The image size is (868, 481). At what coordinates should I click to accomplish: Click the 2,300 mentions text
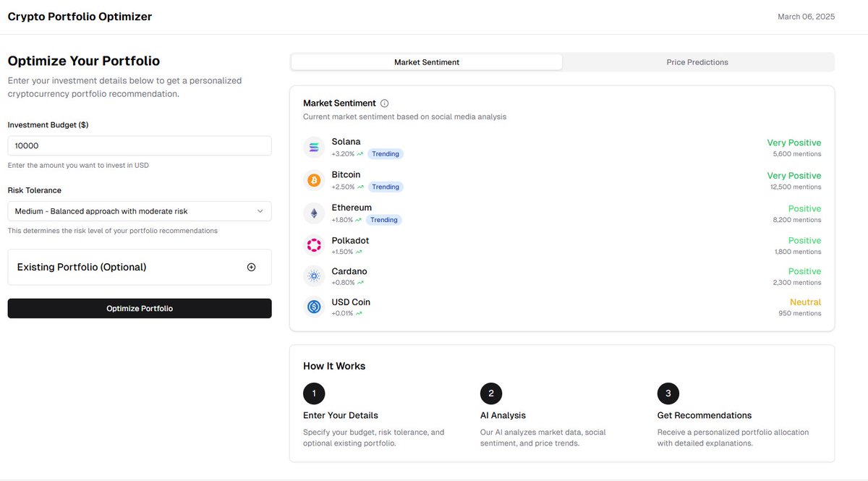coord(797,283)
